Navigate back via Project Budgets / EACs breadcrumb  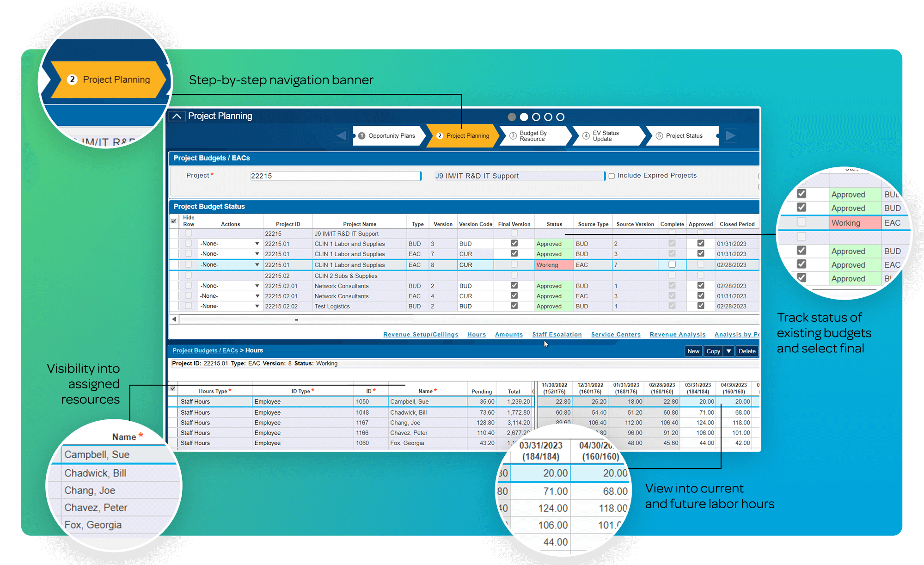click(x=205, y=350)
